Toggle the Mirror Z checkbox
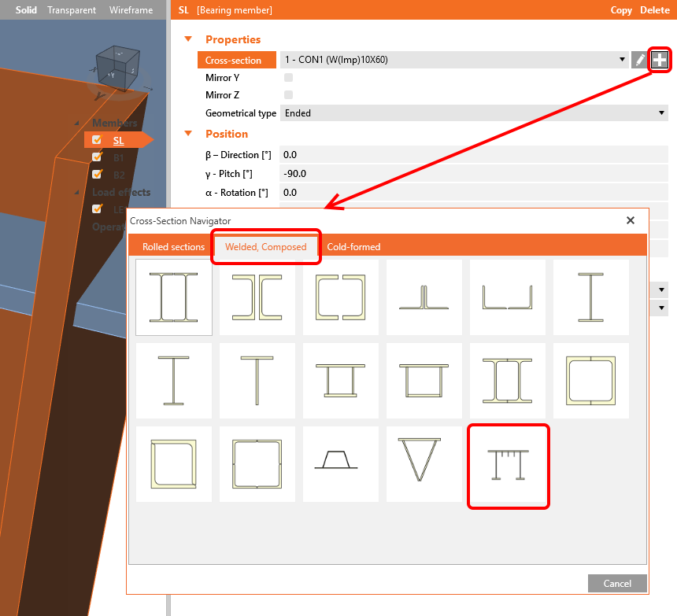 [x=288, y=95]
